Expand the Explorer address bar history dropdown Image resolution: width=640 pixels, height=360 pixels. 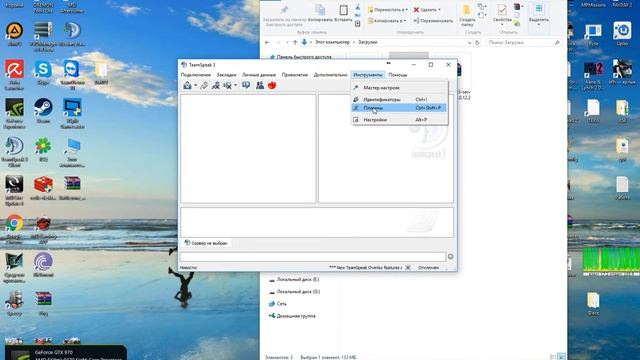coord(469,42)
